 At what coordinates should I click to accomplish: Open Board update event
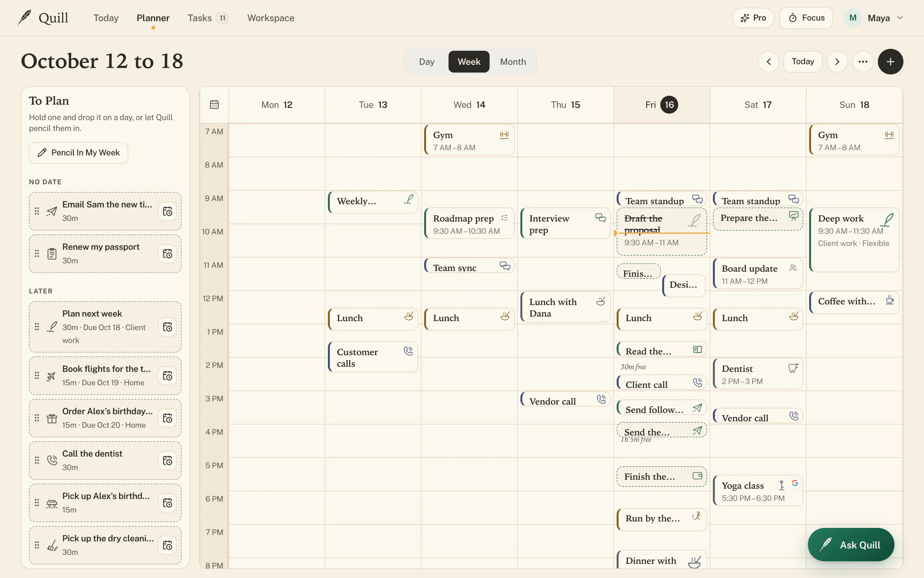click(758, 274)
